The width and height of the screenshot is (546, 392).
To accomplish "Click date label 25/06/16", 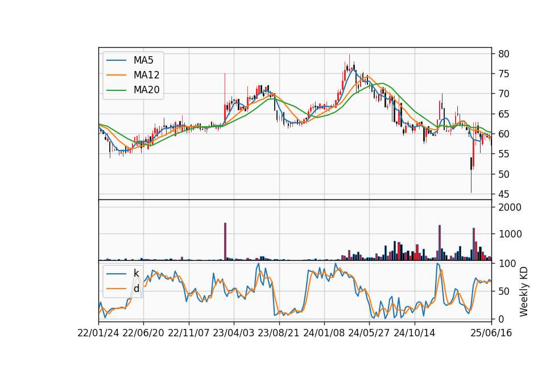I will click(491, 333).
